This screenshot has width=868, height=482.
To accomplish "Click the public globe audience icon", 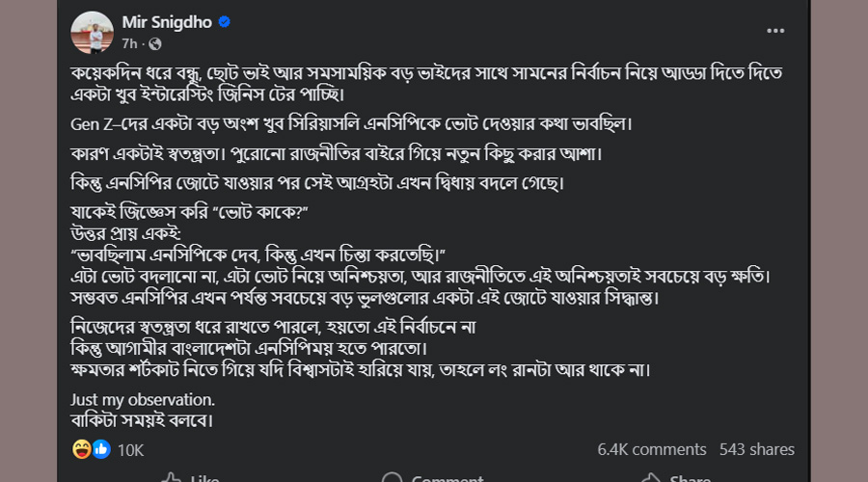I will 155,44.
